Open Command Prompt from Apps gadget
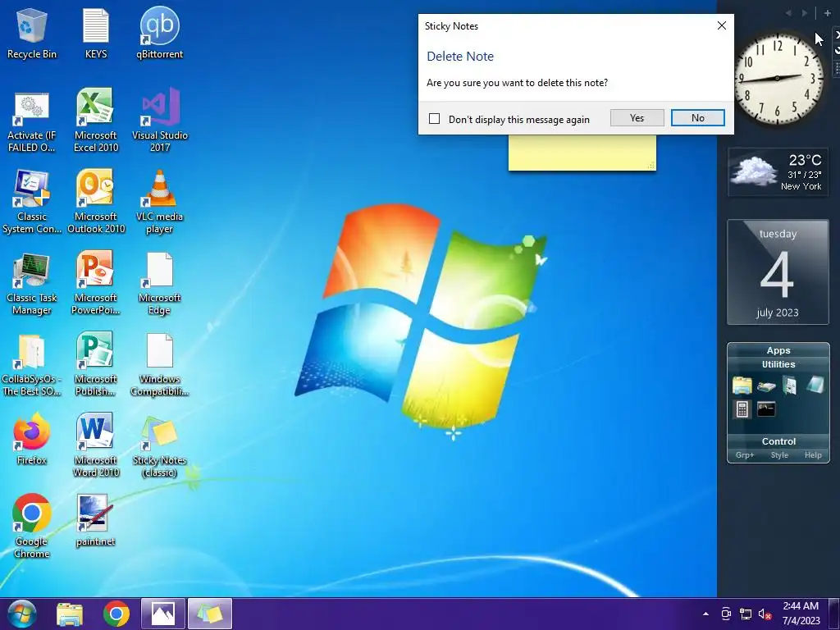This screenshot has width=840, height=630. [x=766, y=409]
